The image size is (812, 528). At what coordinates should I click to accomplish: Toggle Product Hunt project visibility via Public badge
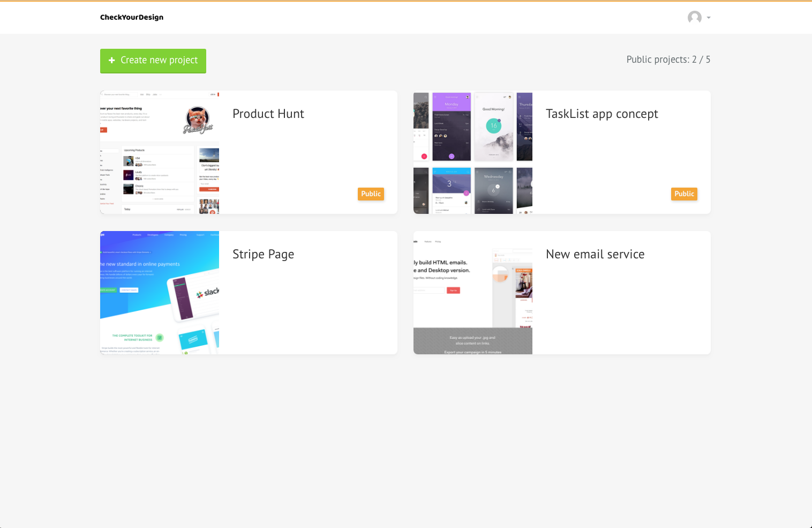point(371,194)
